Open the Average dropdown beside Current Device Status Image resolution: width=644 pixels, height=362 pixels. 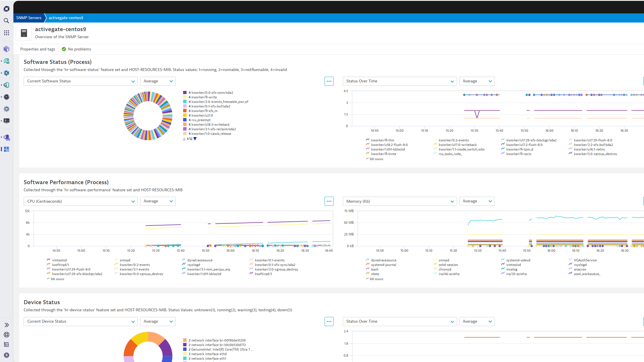coord(158,321)
